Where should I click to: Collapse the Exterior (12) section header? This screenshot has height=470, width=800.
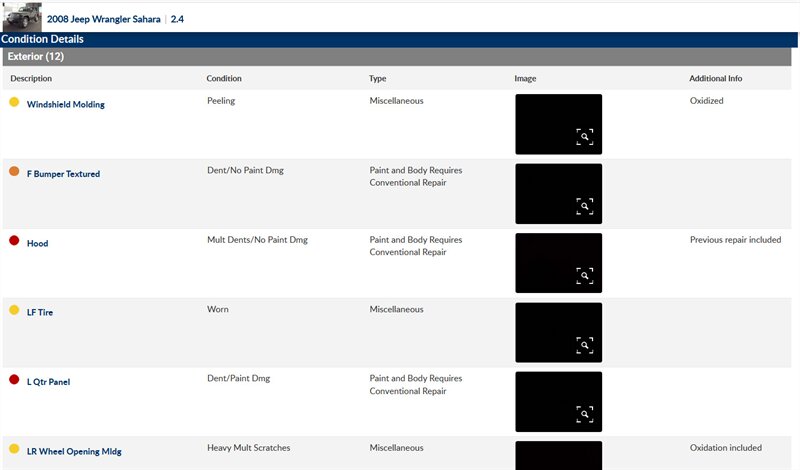[36, 57]
